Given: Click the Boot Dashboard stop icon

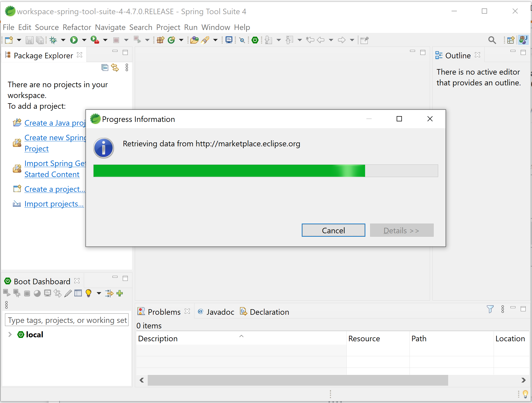Looking at the screenshot, I should tap(27, 293).
